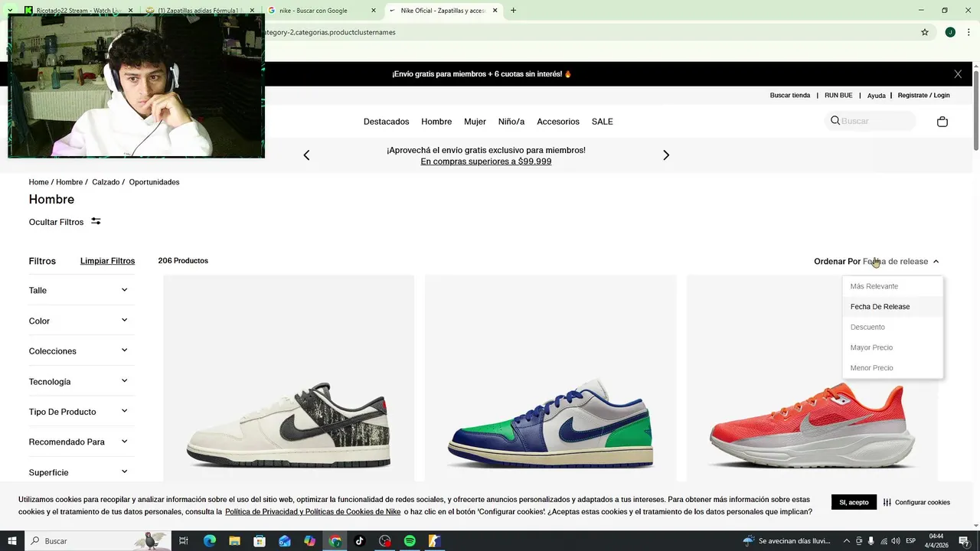
Task: Sort by Descuento
Action: pos(892,327)
